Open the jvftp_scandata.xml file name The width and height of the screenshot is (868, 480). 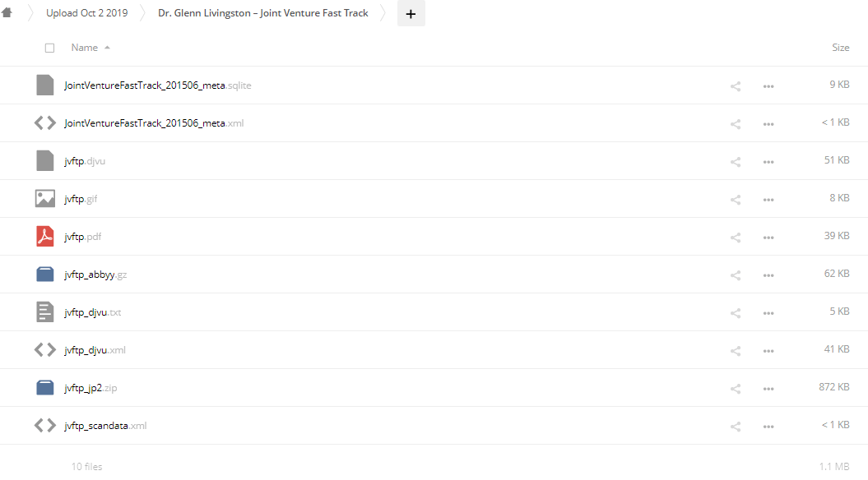105,425
